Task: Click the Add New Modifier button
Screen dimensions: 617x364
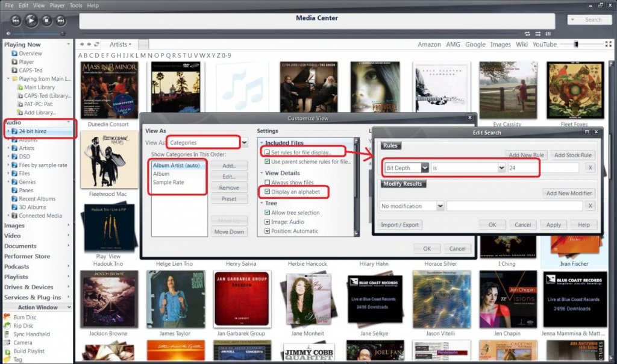Action: pos(569,193)
